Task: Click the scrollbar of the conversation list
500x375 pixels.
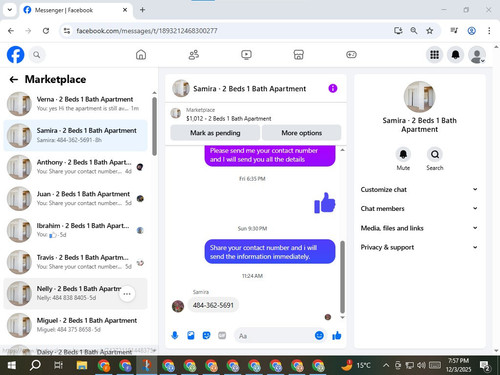Action: pos(154,127)
